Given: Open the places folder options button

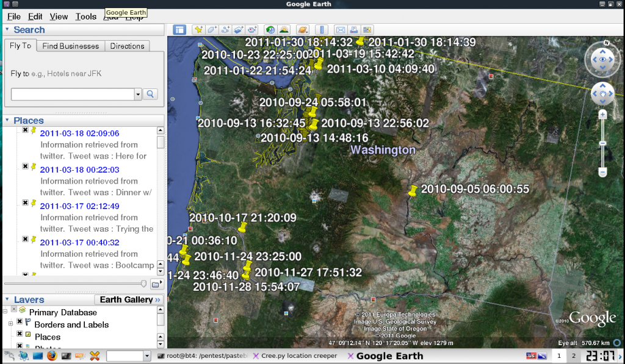Looking at the screenshot, I should click(x=156, y=284).
